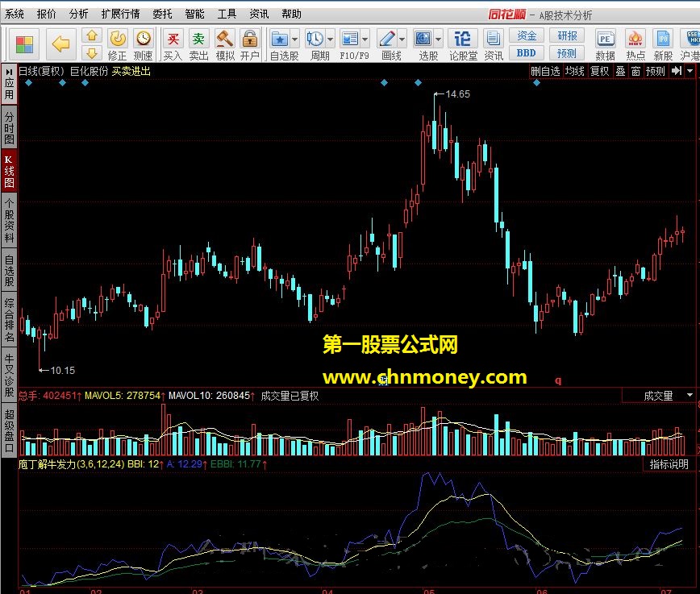The image size is (700, 594).
Task: Toggle the 叠 overlay option
Action: [620, 71]
